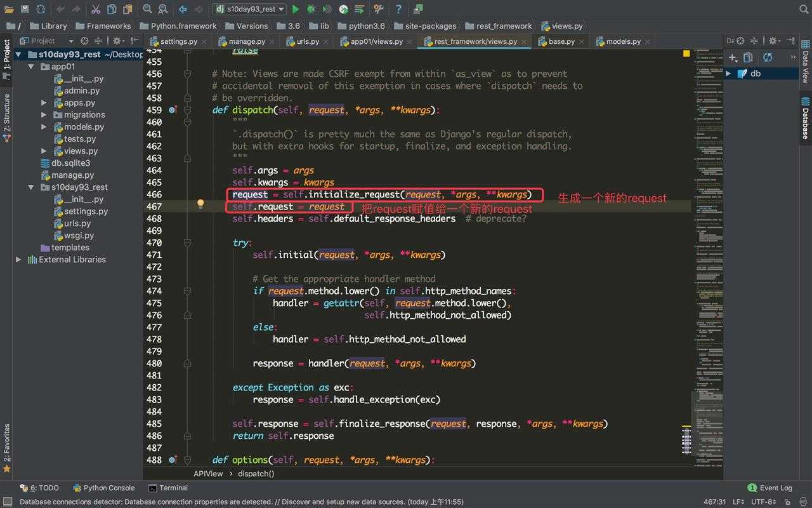The image size is (812, 508).
Task: Click the UTF-8 encoding selector
Action: coord(763,502)
